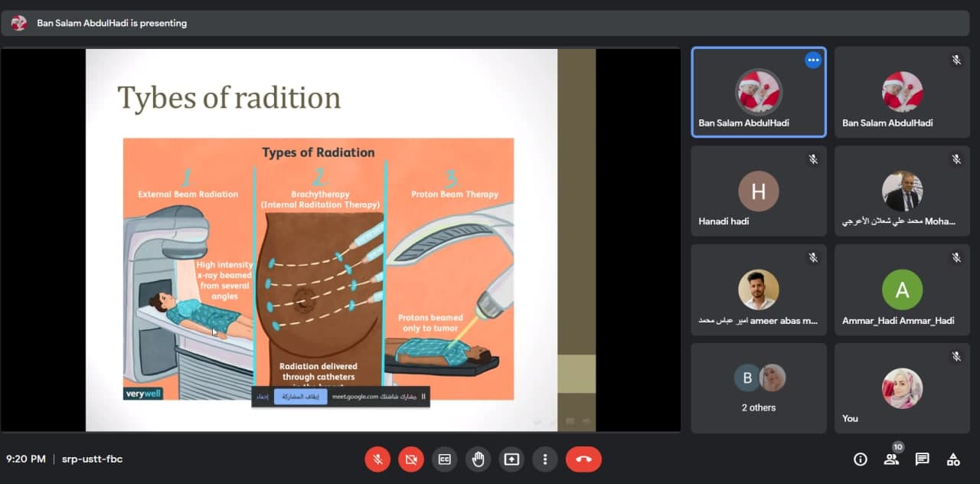Select Hanadi hadi's participant tile
The width and height of the screenshot is (980, 484).
[x=759, y=191]
